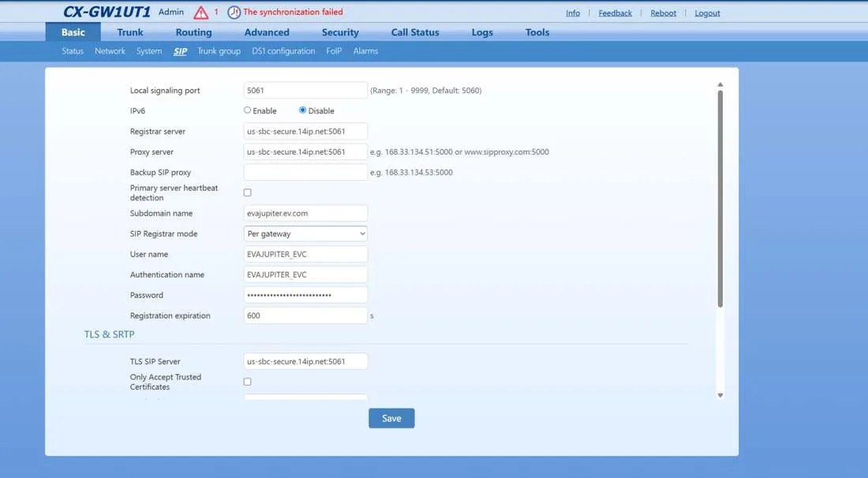Click the vertical scrollbar thumb of the form
Image resolution: width=868 pixels, height=478 pixels.
coord(720,199)
